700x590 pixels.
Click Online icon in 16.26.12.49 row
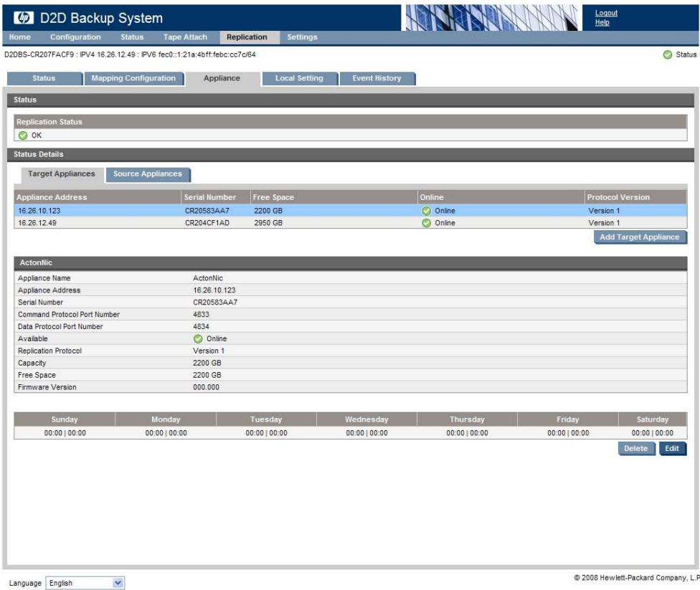pyautogui.click(x=426, y=223)
